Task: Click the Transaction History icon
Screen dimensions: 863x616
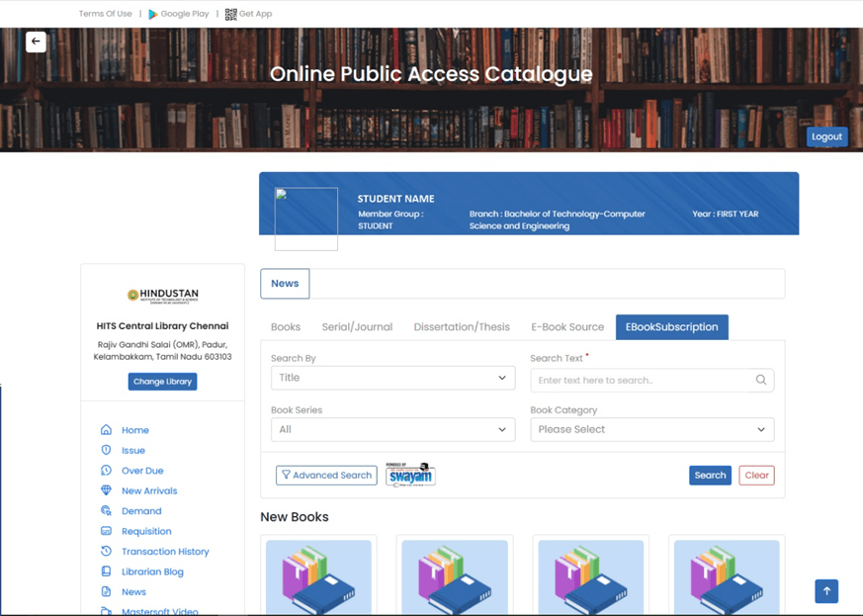Action: (106, 552)
